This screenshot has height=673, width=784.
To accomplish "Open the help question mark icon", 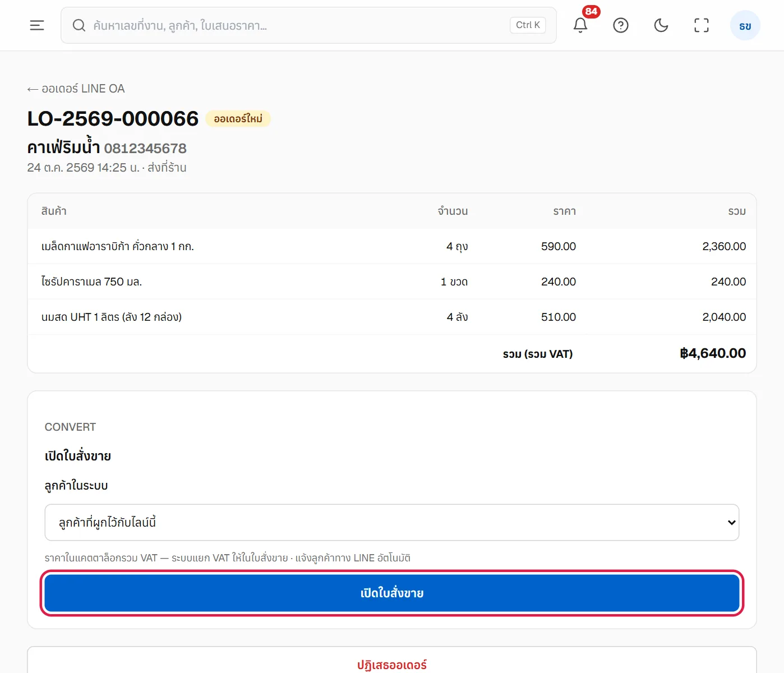I will [x=621, y=25].
